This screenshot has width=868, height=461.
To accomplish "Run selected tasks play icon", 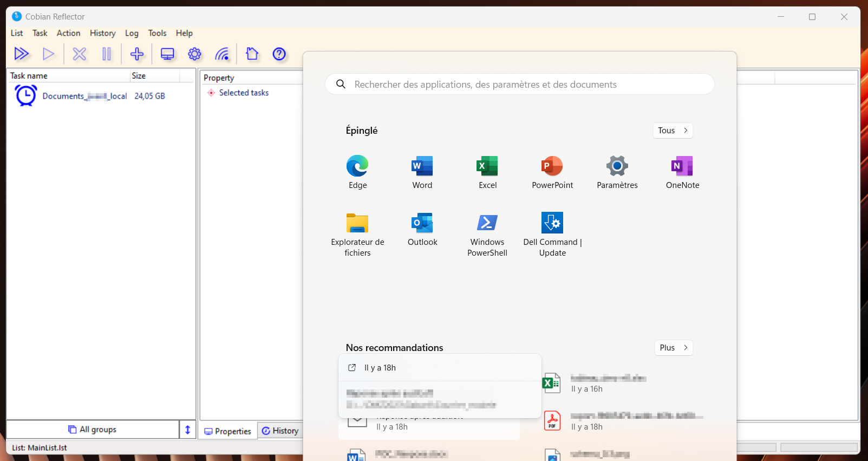I will [49, 54].
